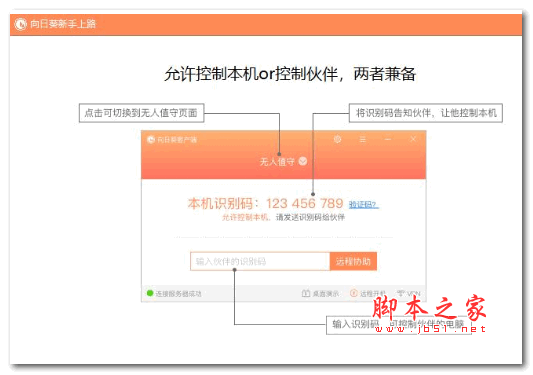
Task: Click the 本机识别码 label
Action: [220, 203]
